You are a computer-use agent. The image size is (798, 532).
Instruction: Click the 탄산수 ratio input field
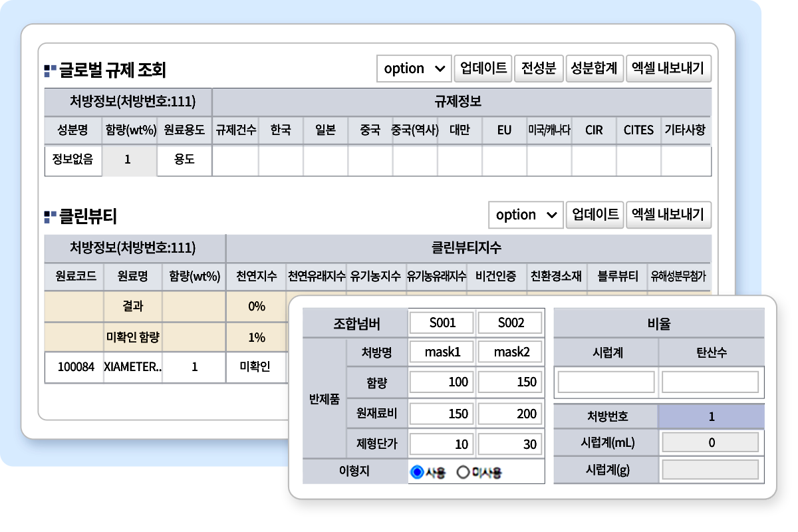710,382
